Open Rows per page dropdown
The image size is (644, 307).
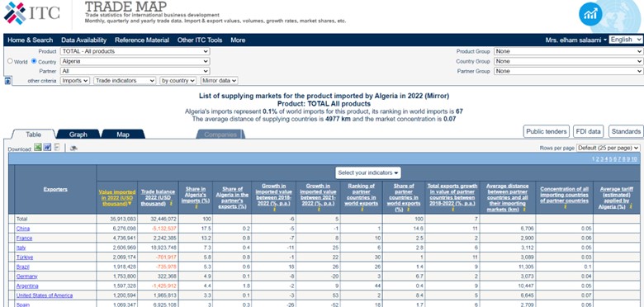tap(608, 148)
